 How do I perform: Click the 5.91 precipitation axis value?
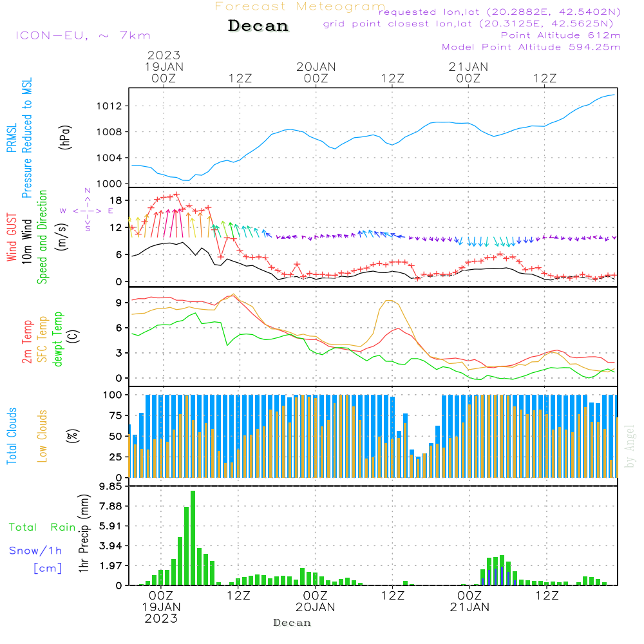[111, 527]
